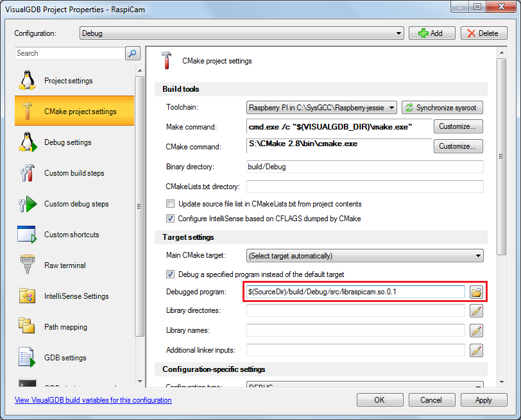Click the Add configuration button
The width and height of the screenshot is (521, 420).
click(432, 33)
